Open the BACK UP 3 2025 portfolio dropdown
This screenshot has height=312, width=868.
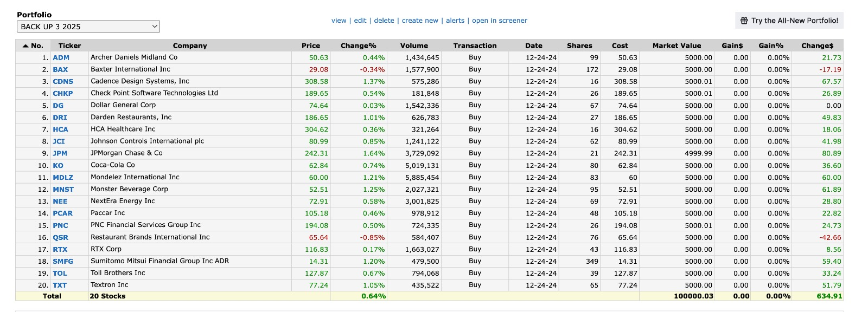[88, 27]
